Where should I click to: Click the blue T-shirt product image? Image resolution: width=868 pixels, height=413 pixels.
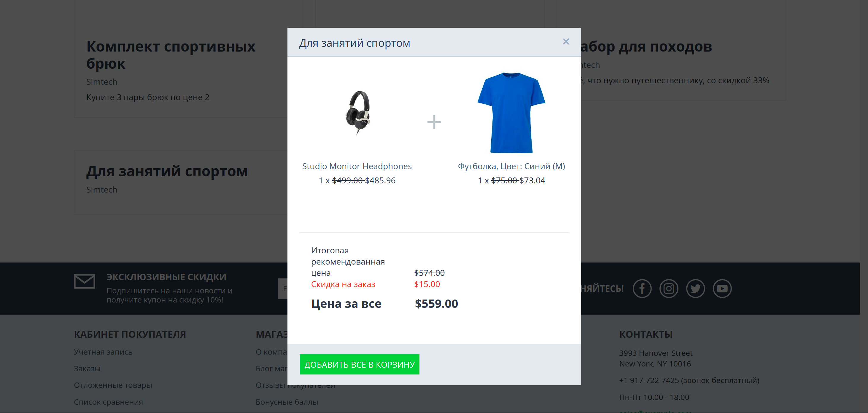click(x=511, y=113)
